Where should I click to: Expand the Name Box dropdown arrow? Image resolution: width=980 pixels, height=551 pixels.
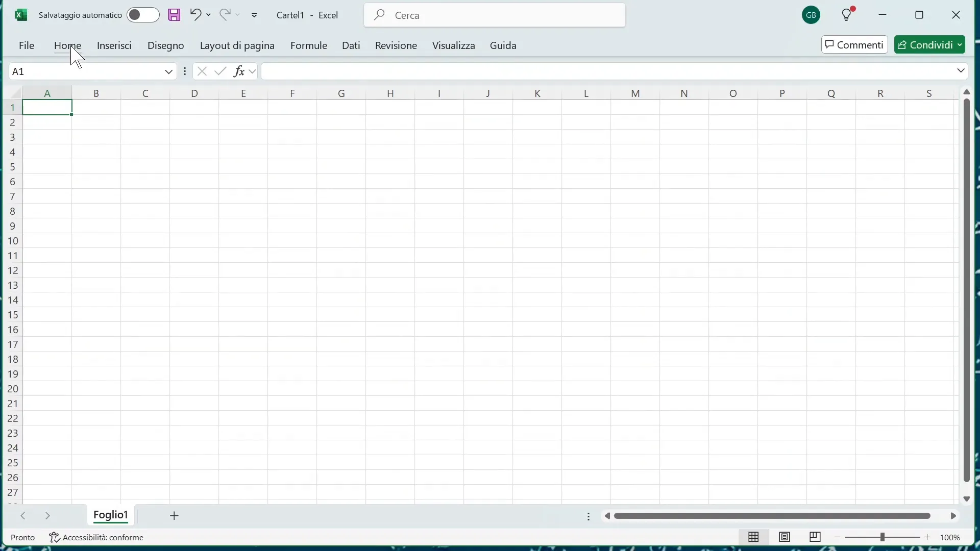(169, 72)
